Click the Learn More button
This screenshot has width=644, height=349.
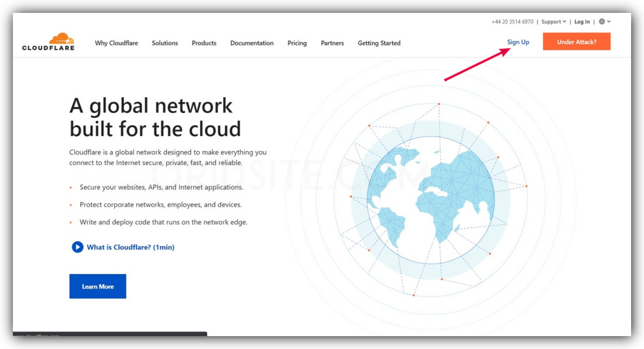[98, 286]
